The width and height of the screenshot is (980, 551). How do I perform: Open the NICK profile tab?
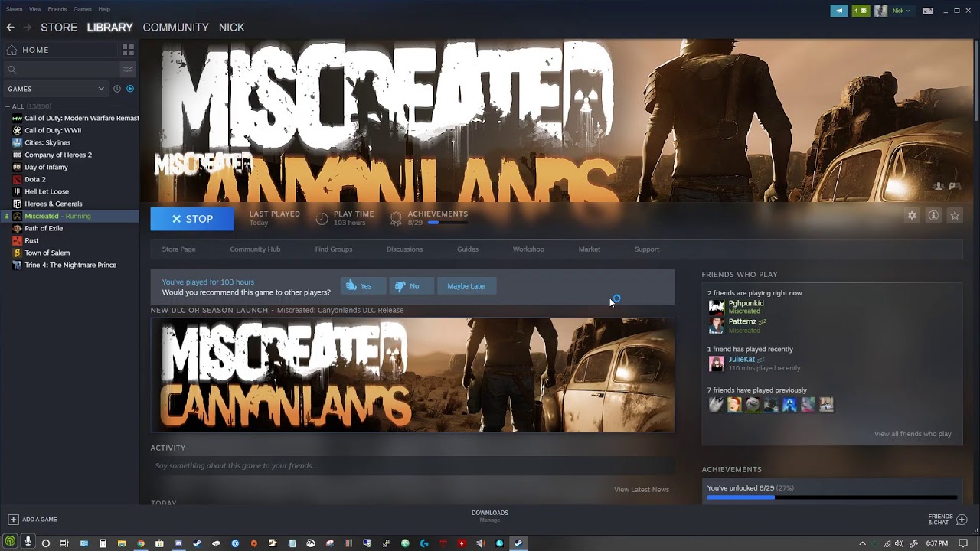point(231,28)
